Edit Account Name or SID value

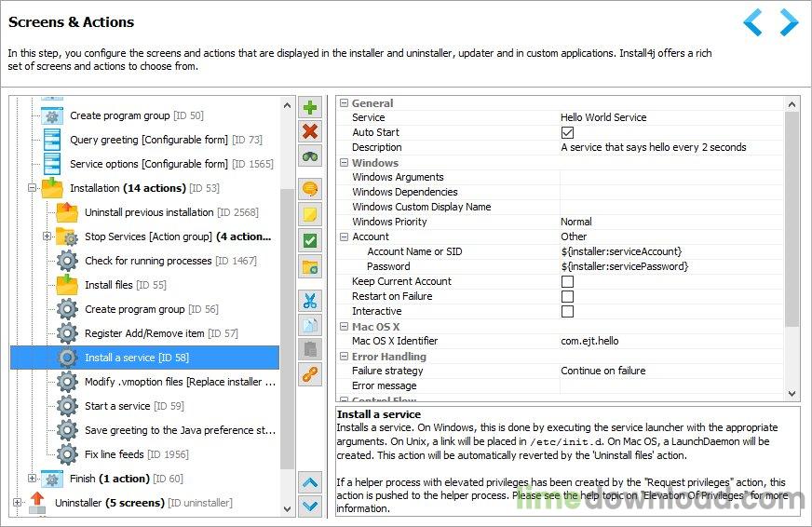pos(671,251)
